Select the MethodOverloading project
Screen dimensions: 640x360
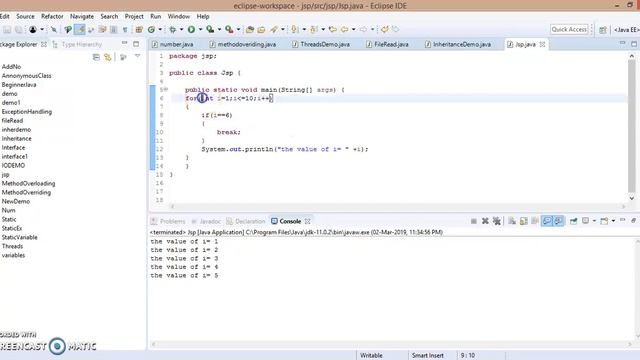point(28,183)
